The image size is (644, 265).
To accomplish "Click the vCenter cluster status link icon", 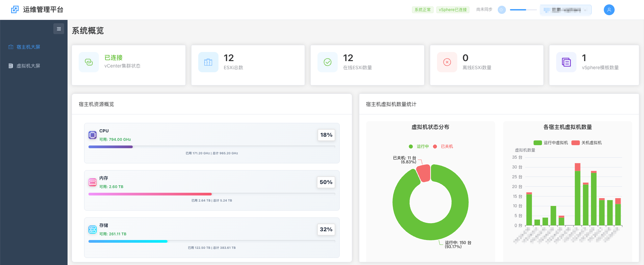I will 89,62.
